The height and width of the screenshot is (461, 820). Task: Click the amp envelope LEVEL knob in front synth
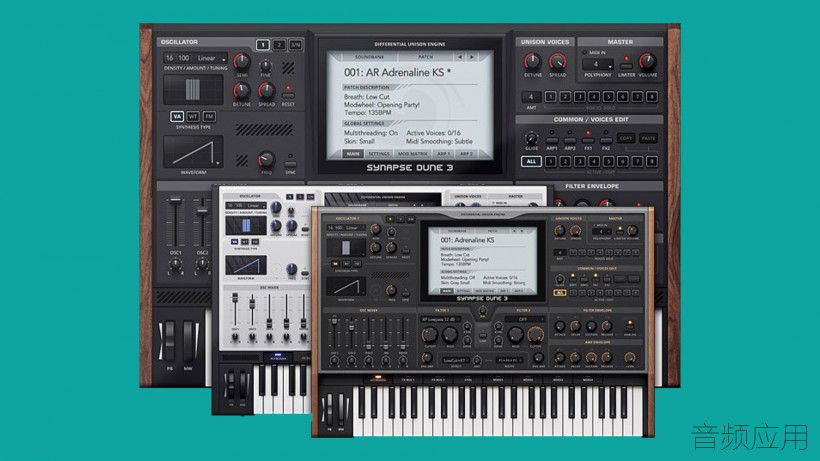pyautogui.click(x=630, y=358)
